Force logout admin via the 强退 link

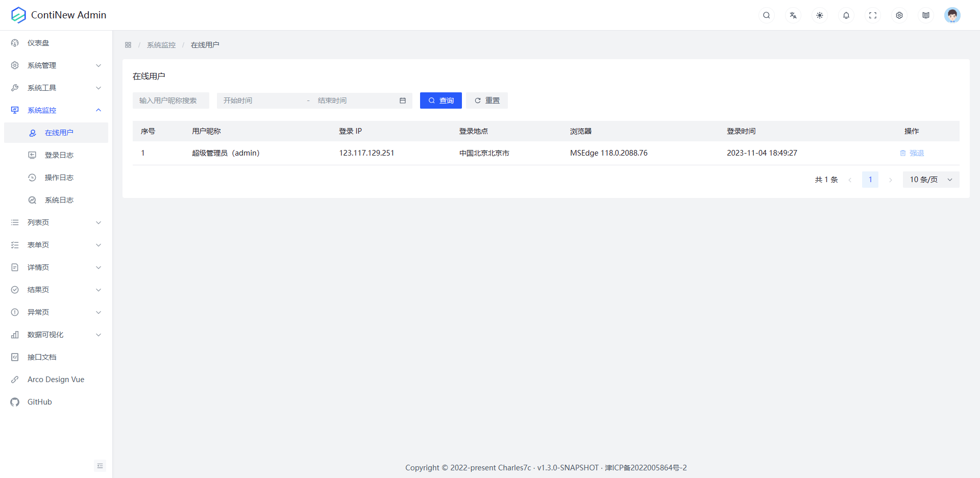point(917,153)
